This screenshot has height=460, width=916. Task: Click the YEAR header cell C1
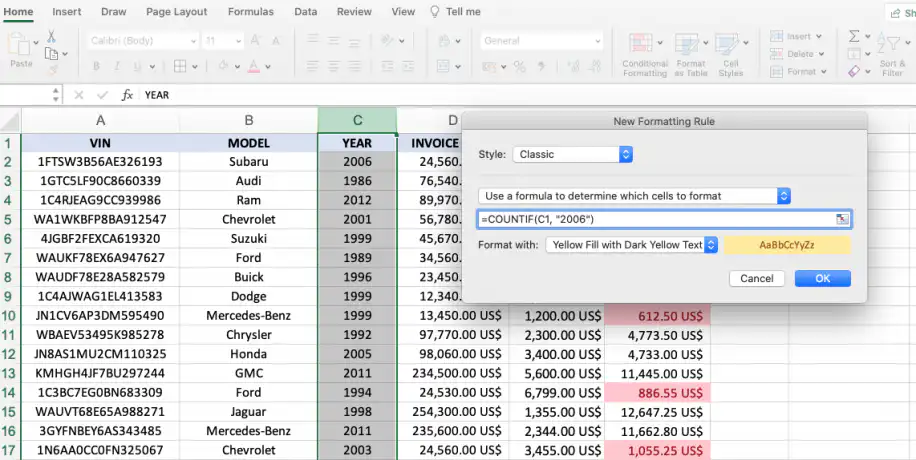[358, 143]
